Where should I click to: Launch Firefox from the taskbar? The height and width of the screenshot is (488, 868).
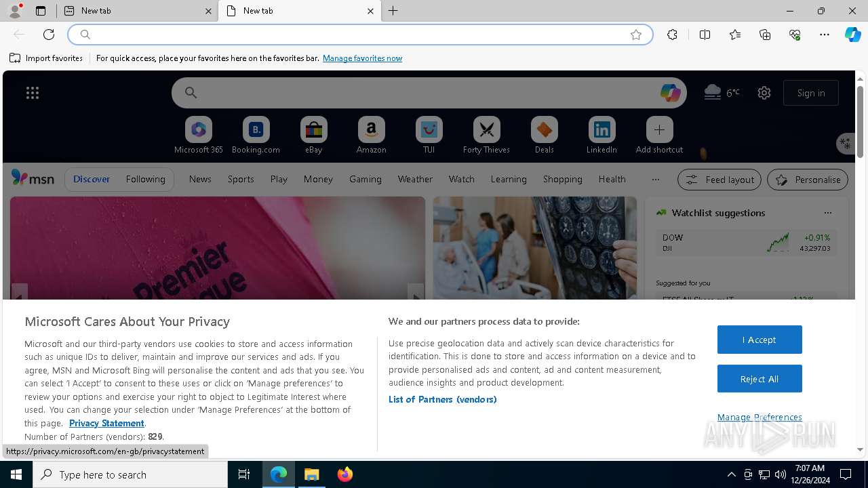[x=345, y=474]
